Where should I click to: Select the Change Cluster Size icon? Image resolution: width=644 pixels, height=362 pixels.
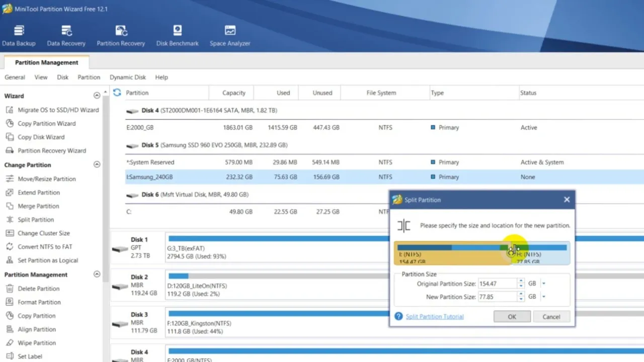tap(10, 233)
